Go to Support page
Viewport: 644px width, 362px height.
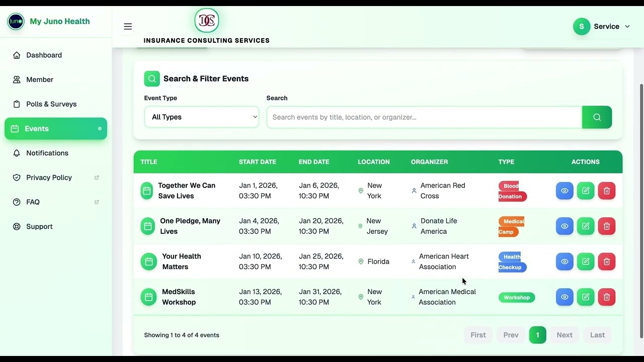point(56,227)
